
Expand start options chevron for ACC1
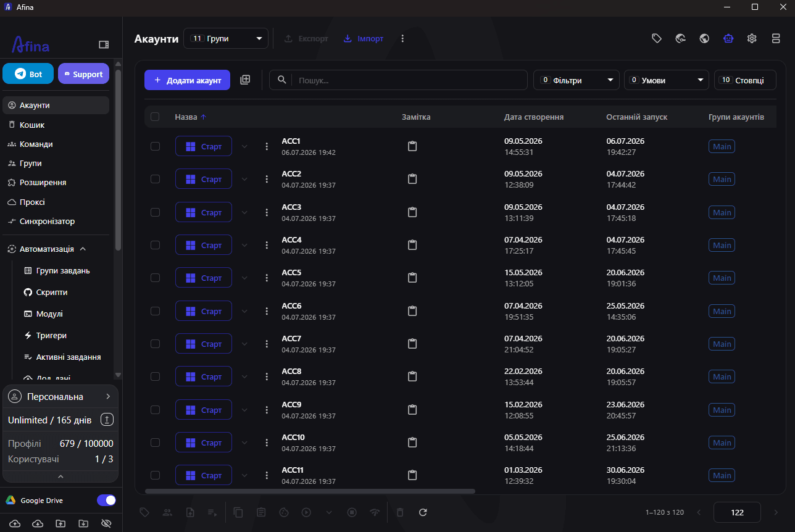pos(244,146)
